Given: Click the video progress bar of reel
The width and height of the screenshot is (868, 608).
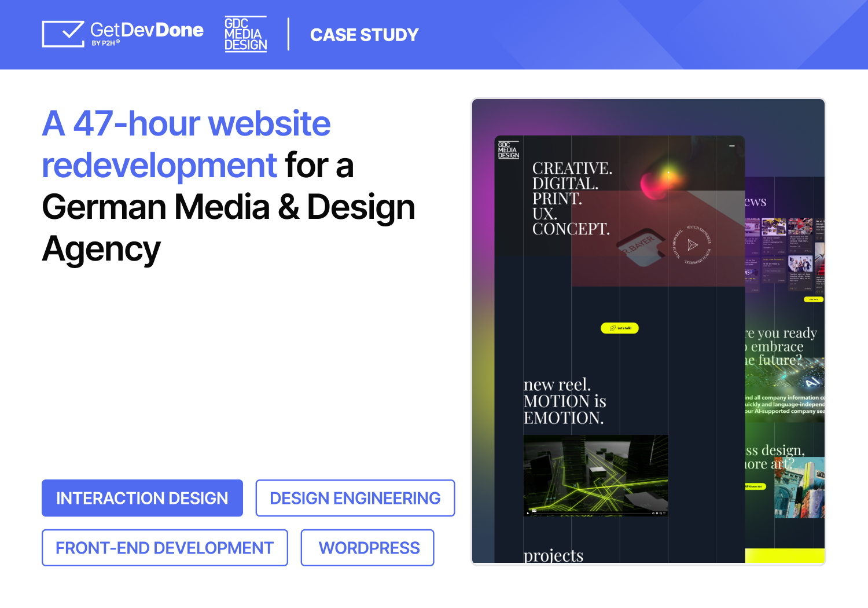Looking at the screenshot, I should 590,513.
